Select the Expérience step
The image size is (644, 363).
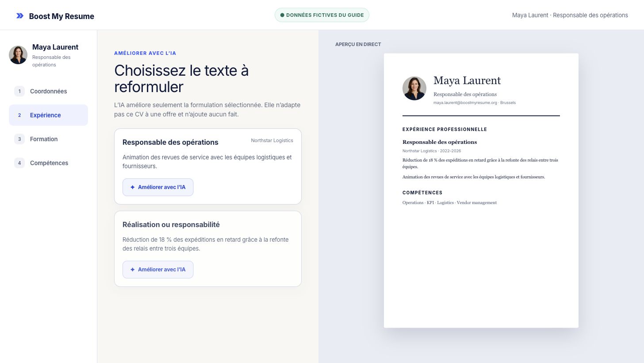(48, 115)
